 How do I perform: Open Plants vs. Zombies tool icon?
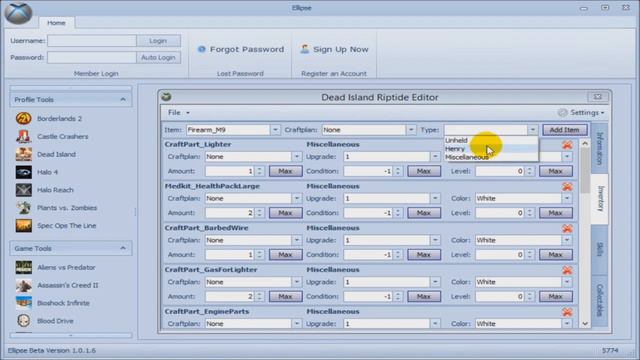[x=24, y=208]
